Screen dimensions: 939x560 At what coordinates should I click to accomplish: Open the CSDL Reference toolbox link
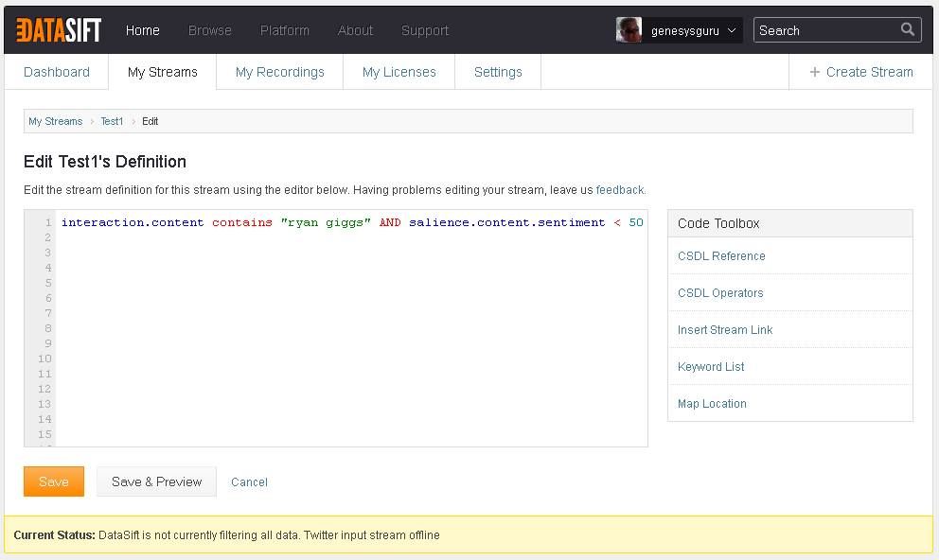(x=721, y=256)
